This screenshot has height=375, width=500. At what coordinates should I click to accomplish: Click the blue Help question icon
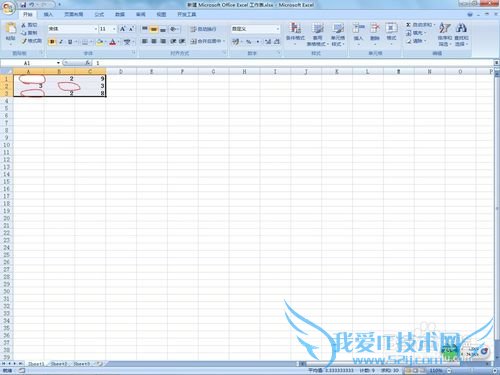(470, 14)
